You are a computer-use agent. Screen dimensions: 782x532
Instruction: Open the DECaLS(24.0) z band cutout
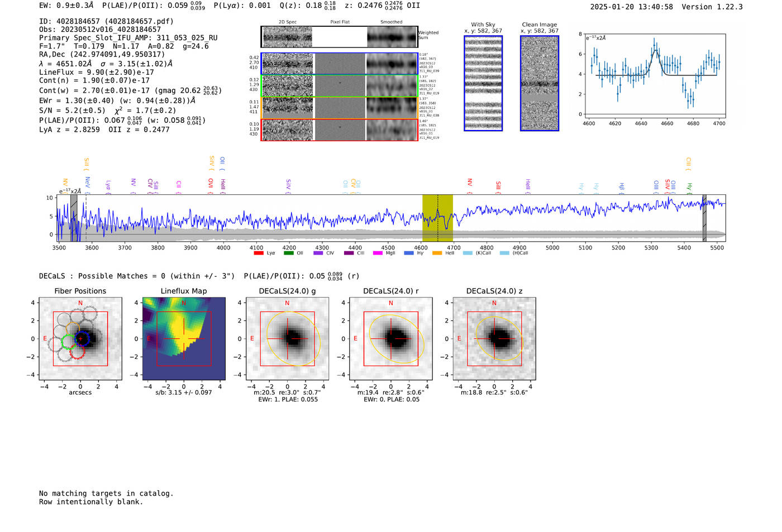(494, 338)
